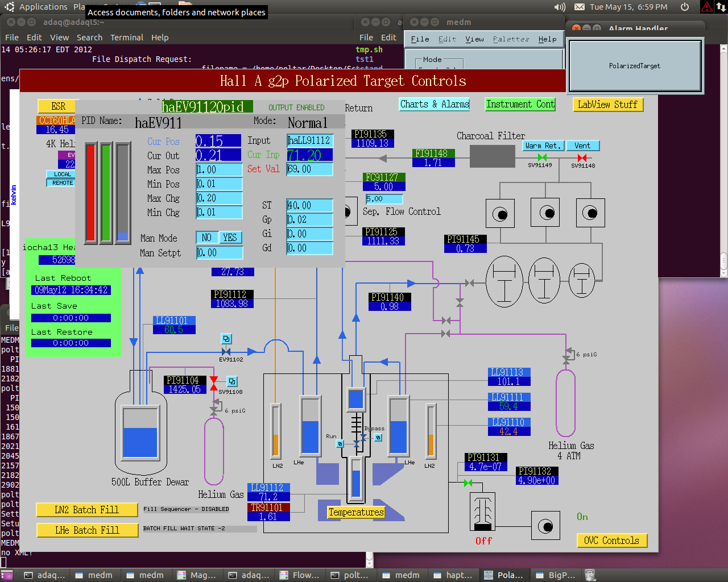
Task: Switch to the Mag... taskbar window
Action: (x=197, y=575)
